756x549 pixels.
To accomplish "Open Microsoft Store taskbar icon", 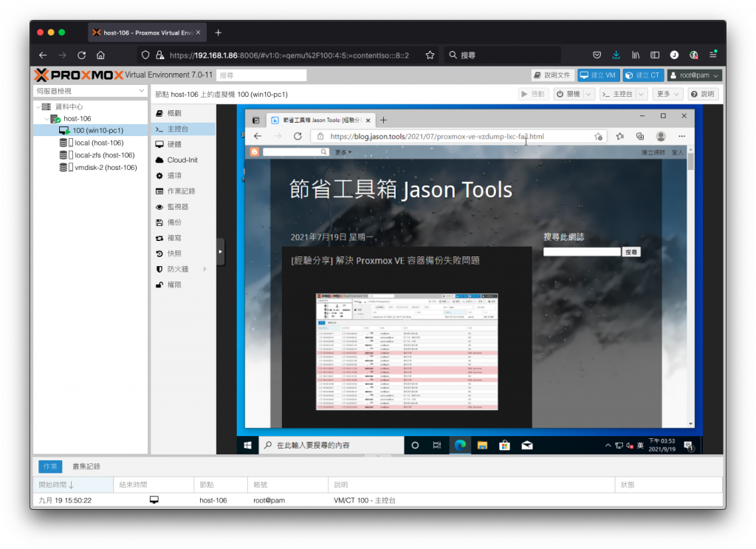I will coord(504,446).
